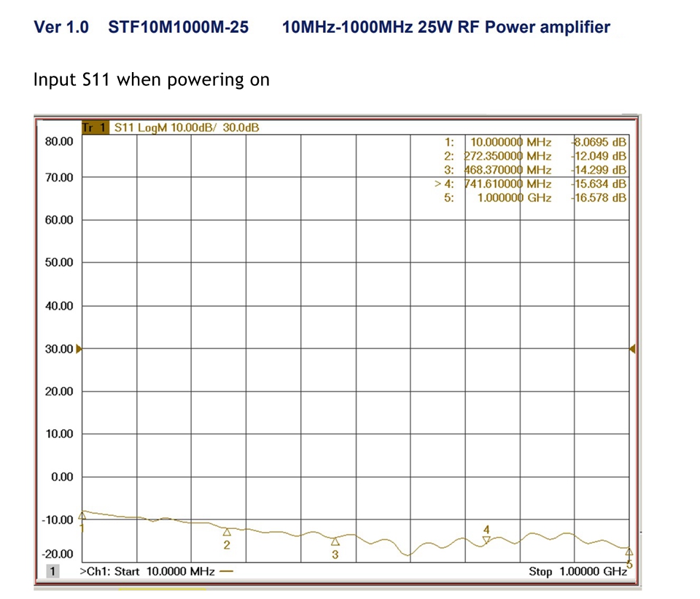Click right-side reference level arrow indicator
This screenshot has width=700, height=599.
click(x=632, y=349)
